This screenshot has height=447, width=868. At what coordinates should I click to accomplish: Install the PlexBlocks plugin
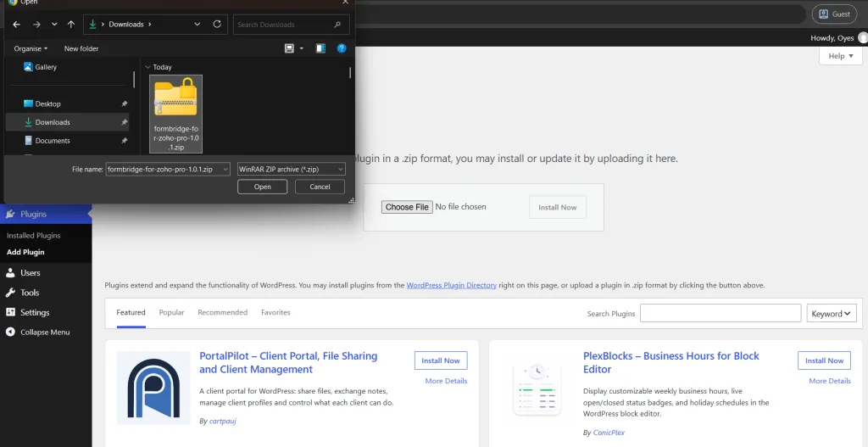click(824, 360)
